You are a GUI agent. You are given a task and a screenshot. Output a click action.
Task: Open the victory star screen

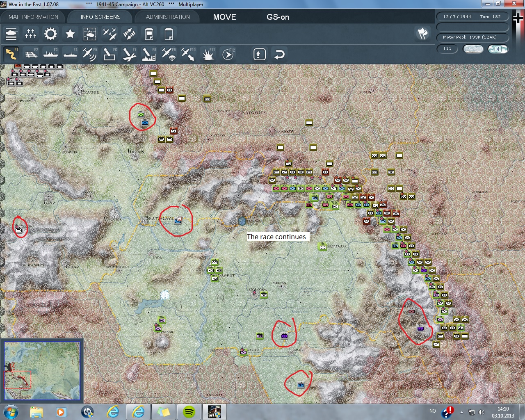[70, 34]
